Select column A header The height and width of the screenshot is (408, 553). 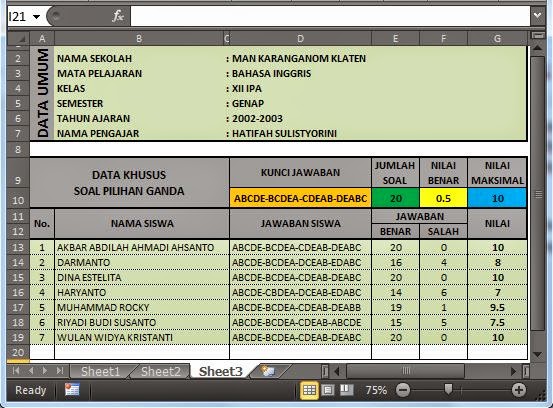click(42, 38)
